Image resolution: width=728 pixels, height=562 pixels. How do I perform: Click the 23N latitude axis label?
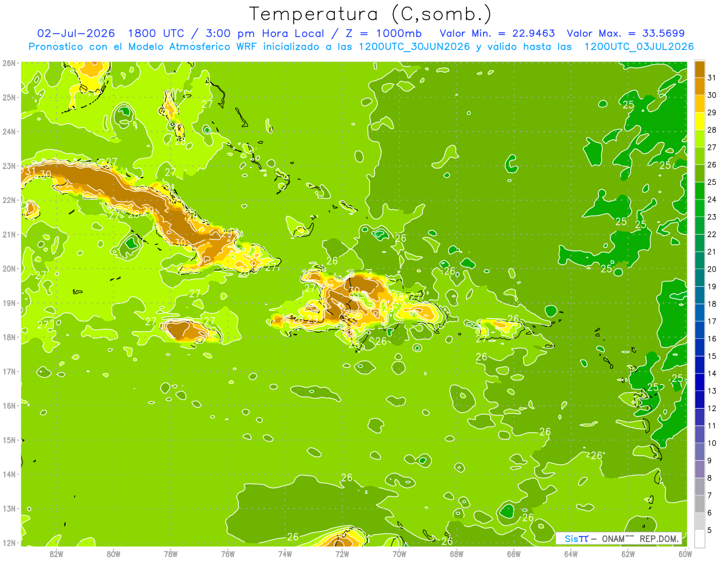tap(9, 166)
